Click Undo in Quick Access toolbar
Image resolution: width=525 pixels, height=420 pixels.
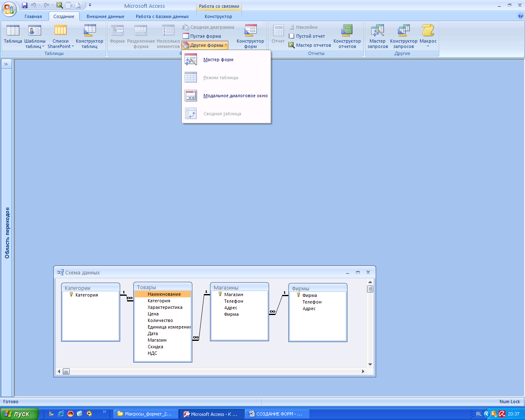(34, 5)
